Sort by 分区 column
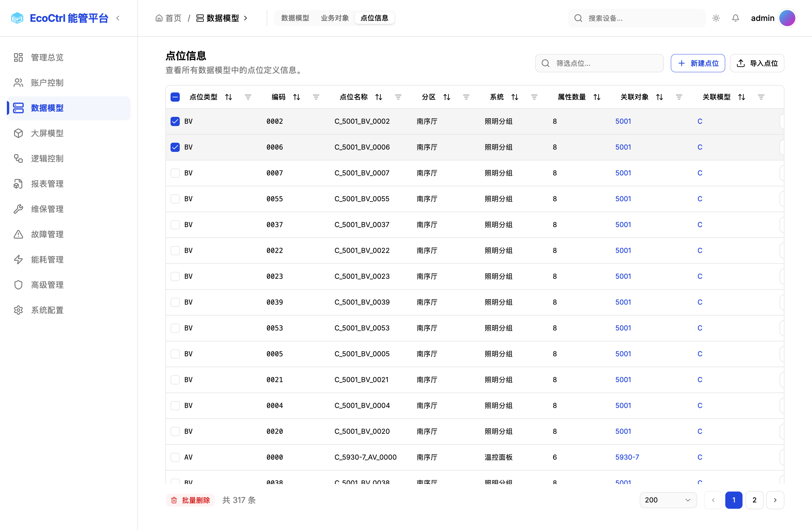 tap(446, 97)
